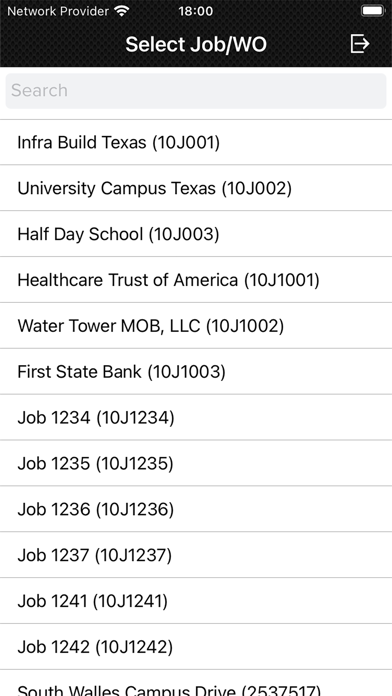Select Job 1237 (10J1237)
392x696 pixels.
click(x=196, y=555)
